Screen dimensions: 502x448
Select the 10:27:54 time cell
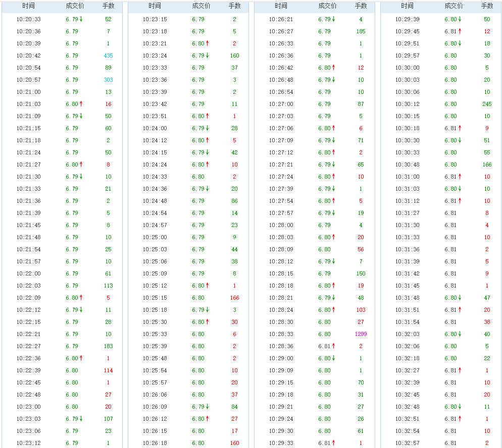pyautogui.click(x=281, y=201)
